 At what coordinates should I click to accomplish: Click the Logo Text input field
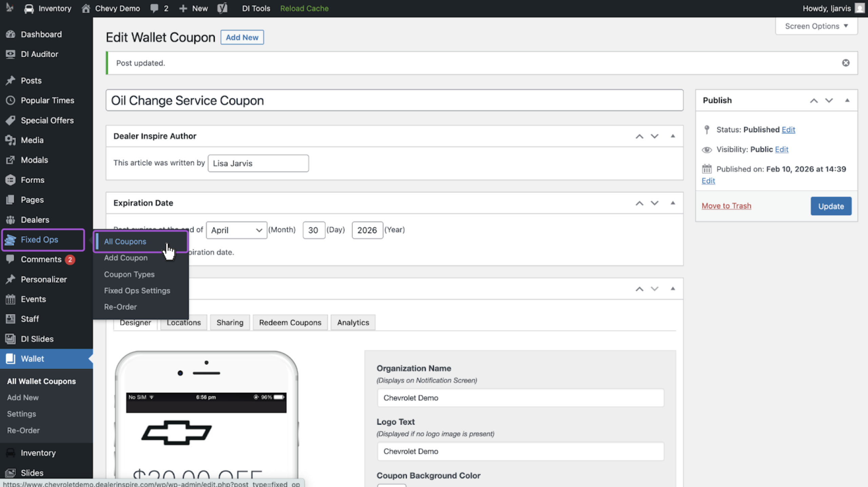[x=520, y=451]
